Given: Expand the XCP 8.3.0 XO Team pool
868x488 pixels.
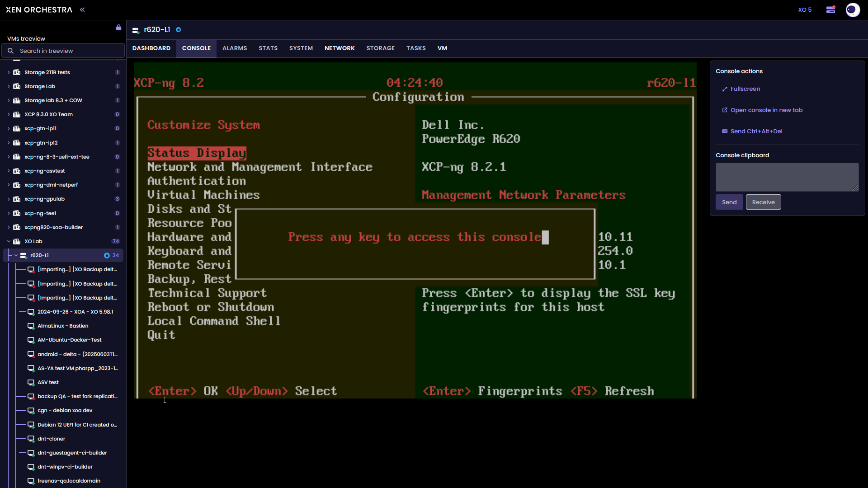Looking at the screenshot, I should tap(9, 114).
